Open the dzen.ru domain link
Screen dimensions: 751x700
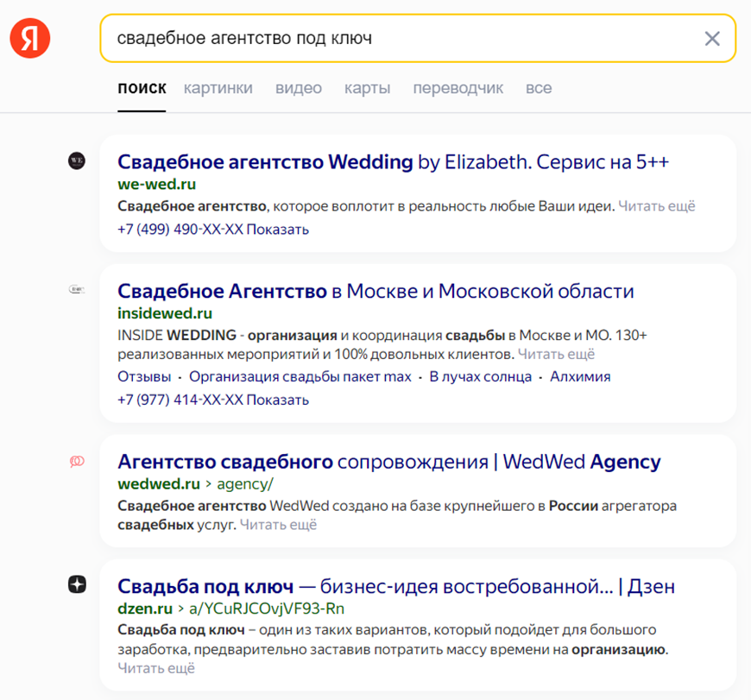click(x=145, y=609)
